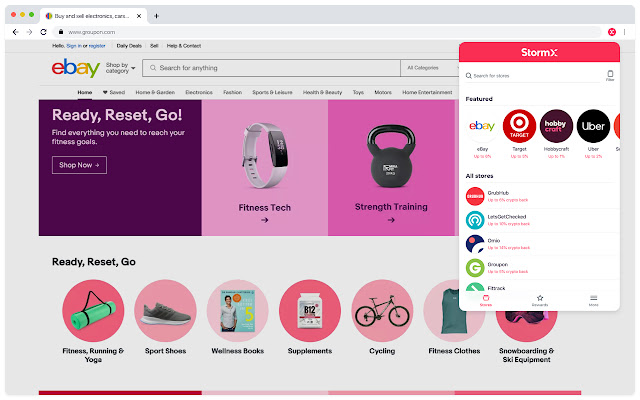Open the Fashion category tab
640x400 pixels.
(x=232, y=92)
